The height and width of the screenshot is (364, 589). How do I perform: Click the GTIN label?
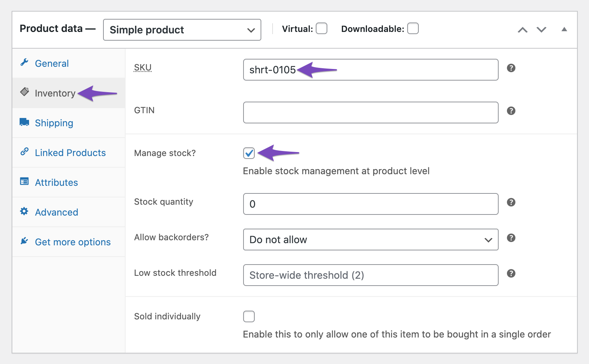[144, 110]
